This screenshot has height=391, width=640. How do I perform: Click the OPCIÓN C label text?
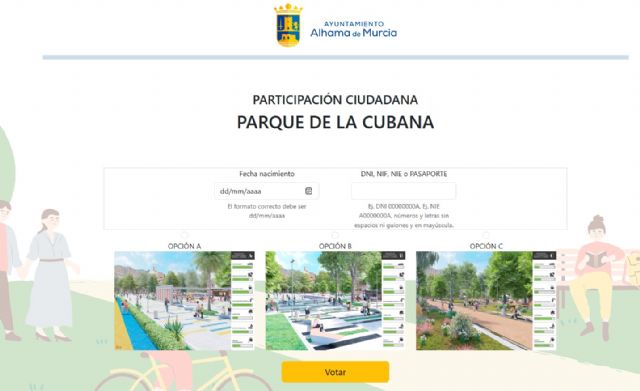(x=486, y=246)
